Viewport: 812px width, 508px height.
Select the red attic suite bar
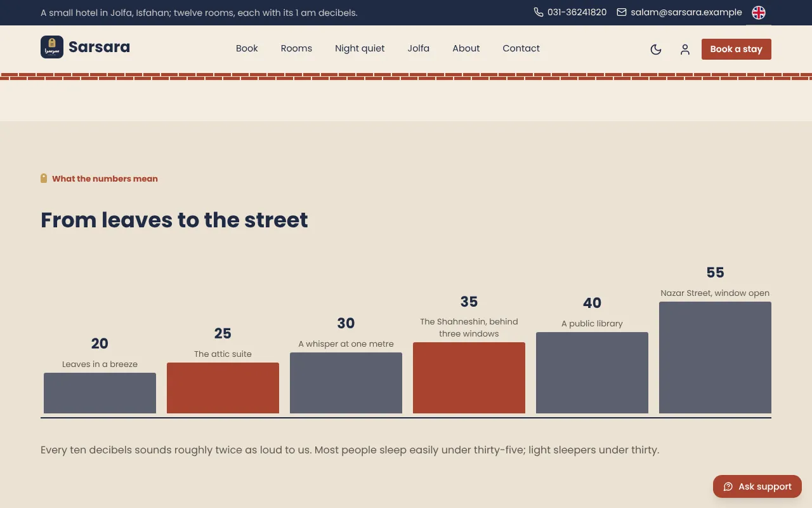[x=223, y=388]
